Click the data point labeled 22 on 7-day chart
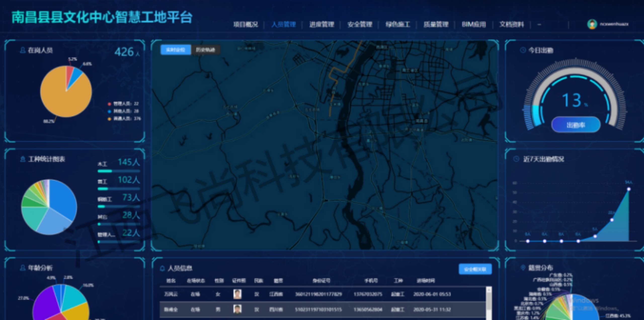 pyautogui.click(x=612, y=220)
